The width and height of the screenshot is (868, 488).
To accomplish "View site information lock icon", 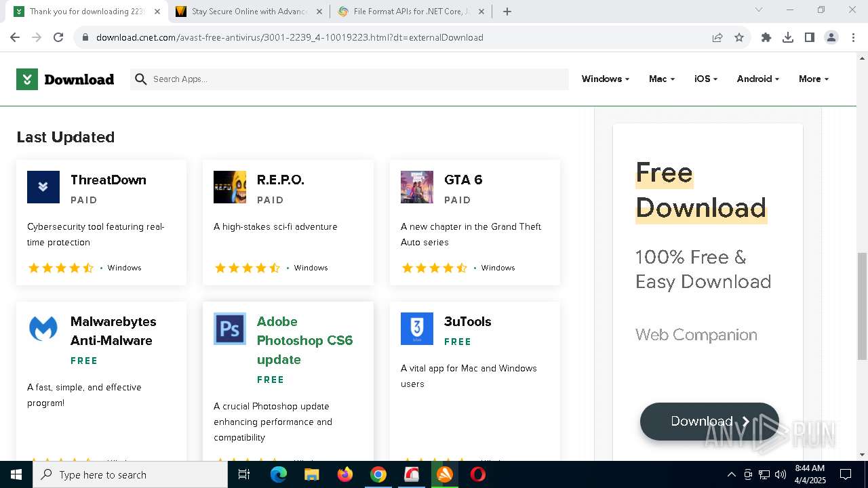I will [x=85, y=37].
